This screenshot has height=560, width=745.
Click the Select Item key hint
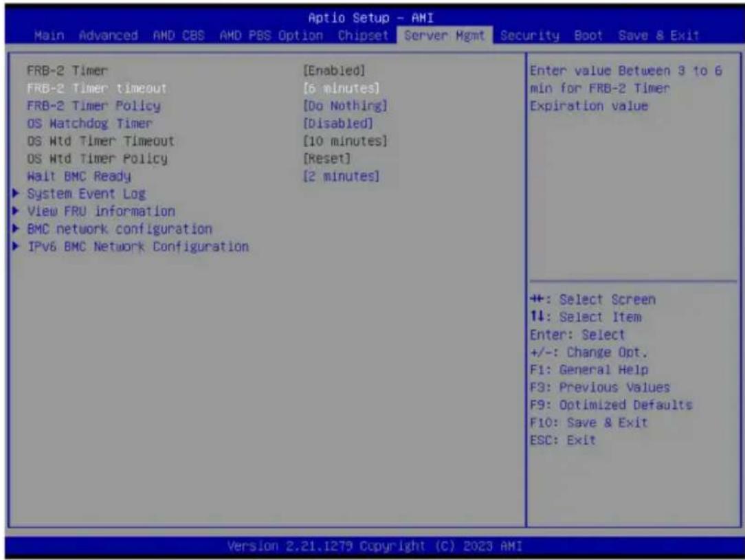[586, 317]
